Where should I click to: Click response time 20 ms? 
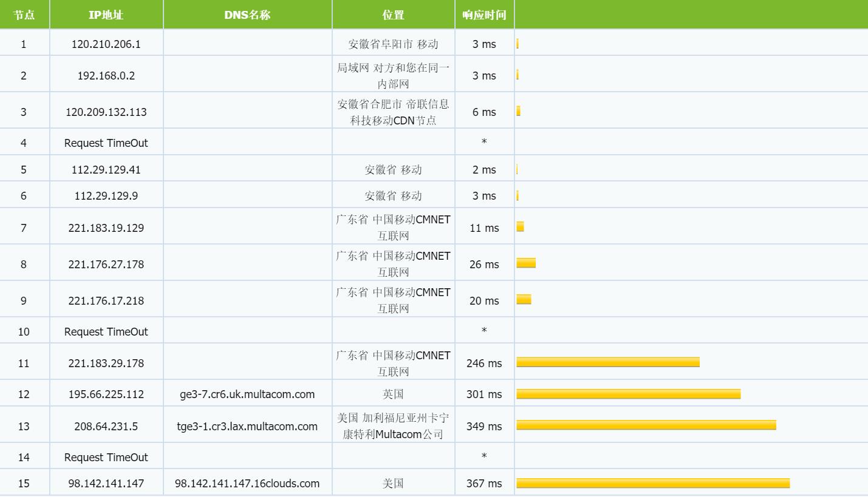point(484,301)
